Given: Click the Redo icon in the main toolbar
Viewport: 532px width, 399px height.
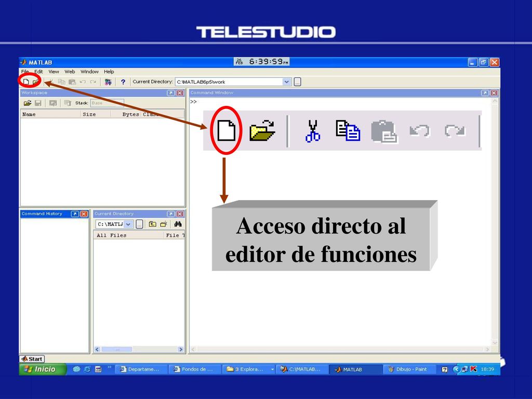Looking at the screenshot, I should tap(93, 82).
